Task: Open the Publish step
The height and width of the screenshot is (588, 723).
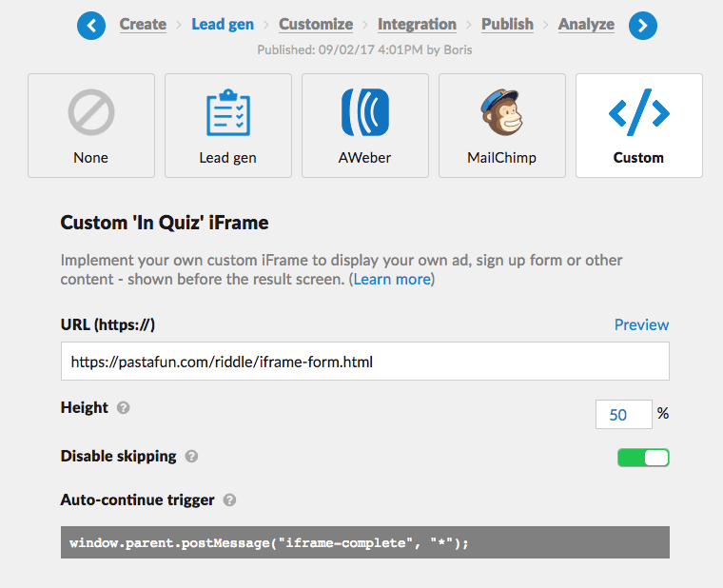Action: click(x=508, y=24)
